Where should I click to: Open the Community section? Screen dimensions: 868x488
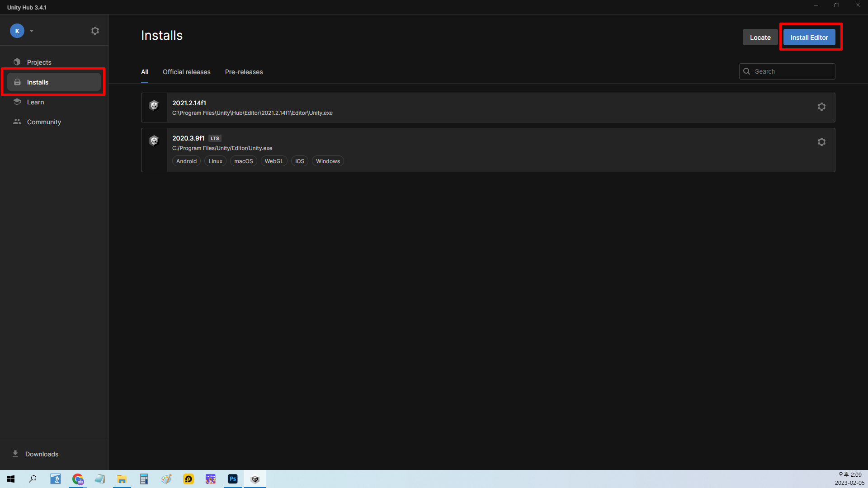[x=44, y=122]
